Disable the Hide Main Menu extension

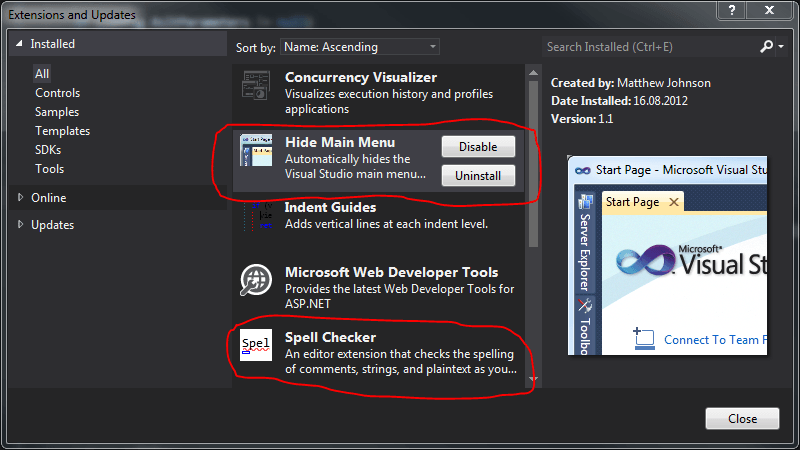tap(478, 146)
